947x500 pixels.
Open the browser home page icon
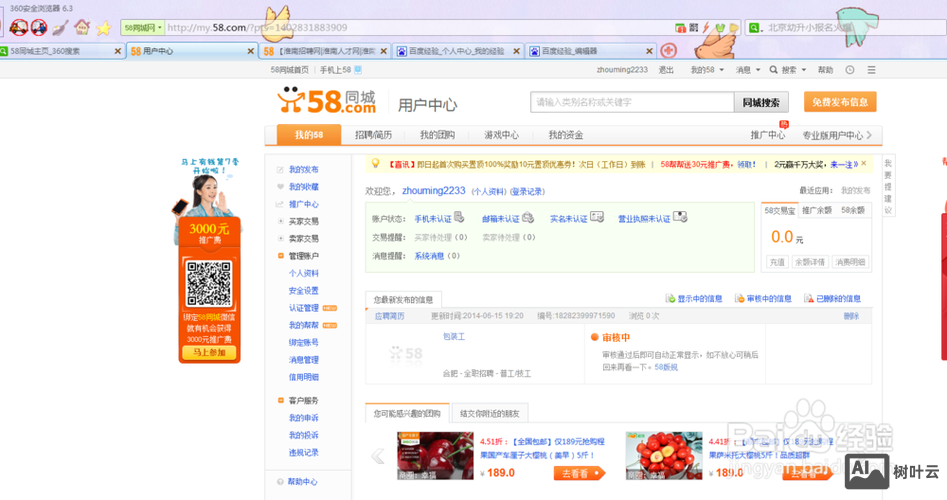tap(82, 27)
